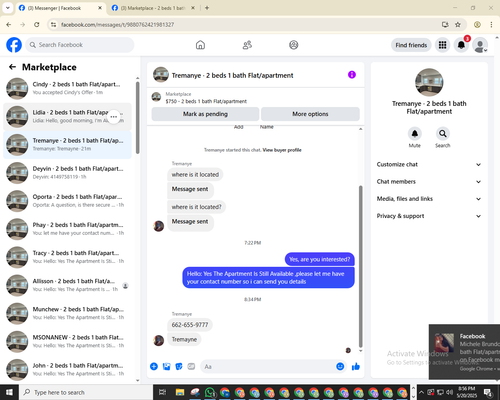Click the conversation list scrollbar
The image size is (500, 400).
(137, 118)
